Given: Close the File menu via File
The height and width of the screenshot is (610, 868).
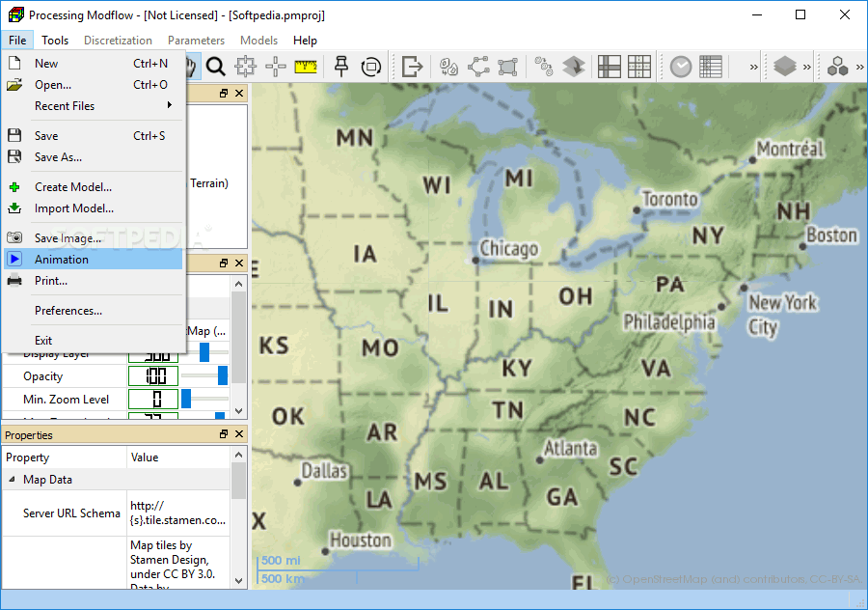Looking at the screenshot, I should coord(17,41).
